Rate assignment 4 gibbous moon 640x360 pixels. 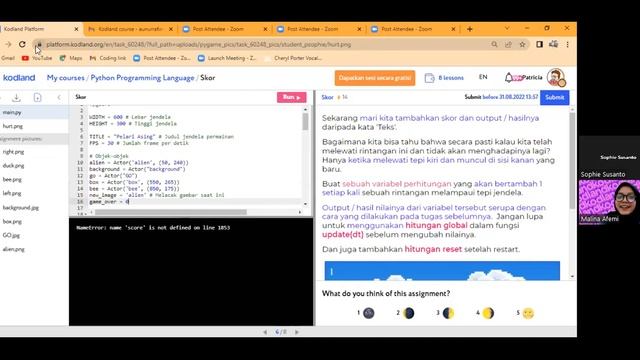[x=488, y=313]
